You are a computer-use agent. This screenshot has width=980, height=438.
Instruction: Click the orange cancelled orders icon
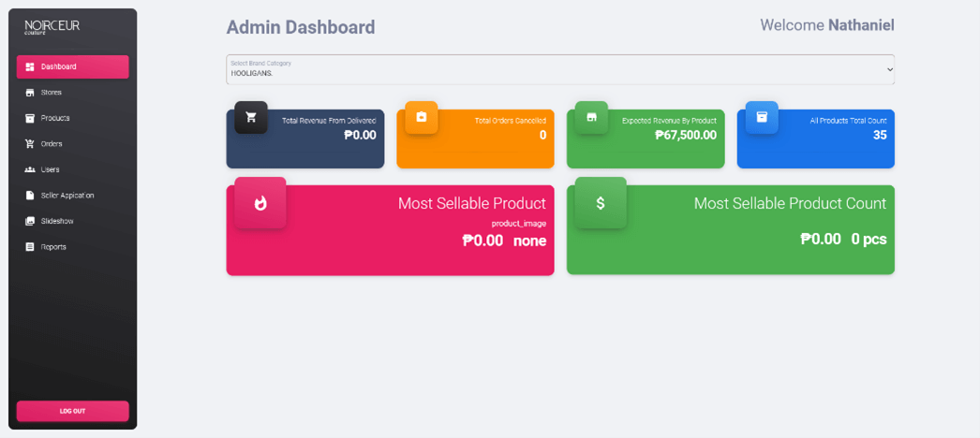pyautogui.click(x=421, y=117)
